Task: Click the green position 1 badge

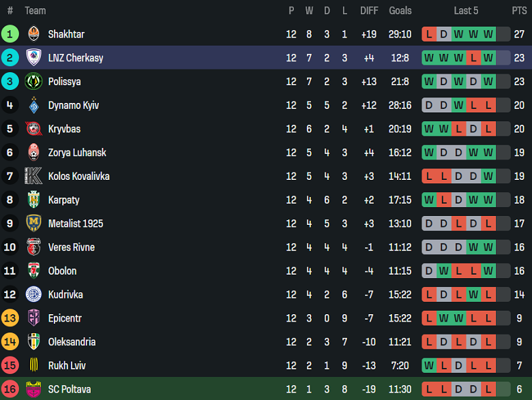Action: click(10, 34)
